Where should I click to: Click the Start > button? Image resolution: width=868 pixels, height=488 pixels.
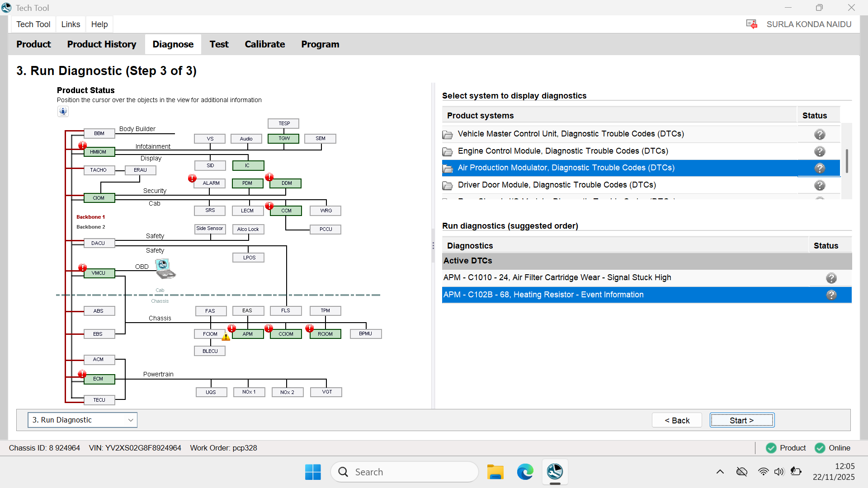742,421
